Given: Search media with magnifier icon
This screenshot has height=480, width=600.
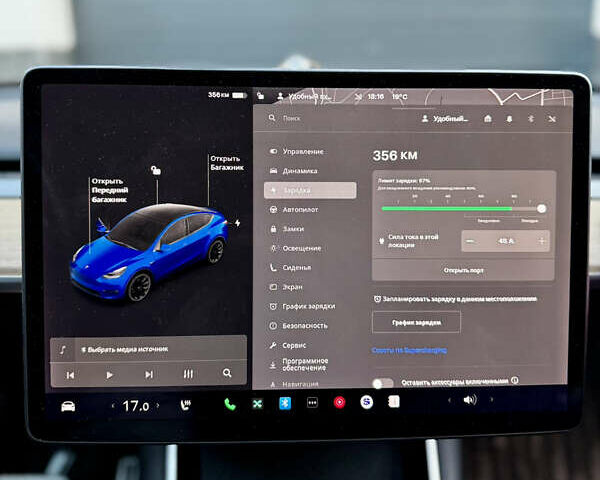Looking at the screenshot, I should tap(227, 373).
